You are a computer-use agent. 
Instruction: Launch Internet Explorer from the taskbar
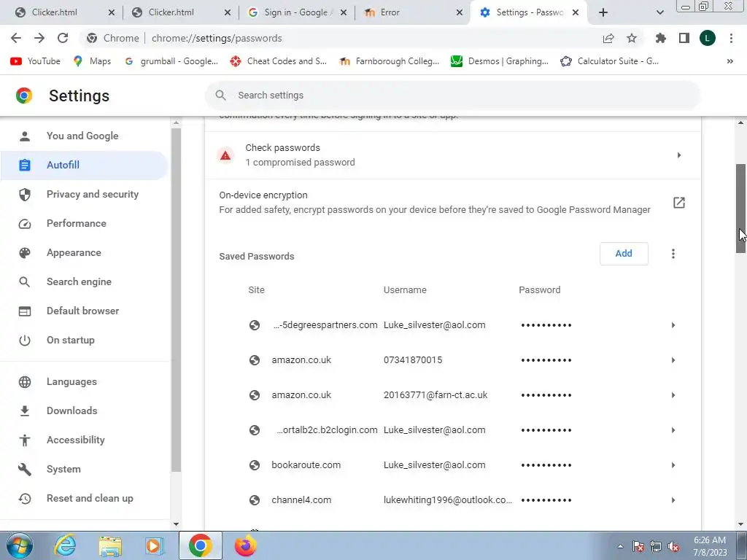pyautogui.click(x=65, y=545)
